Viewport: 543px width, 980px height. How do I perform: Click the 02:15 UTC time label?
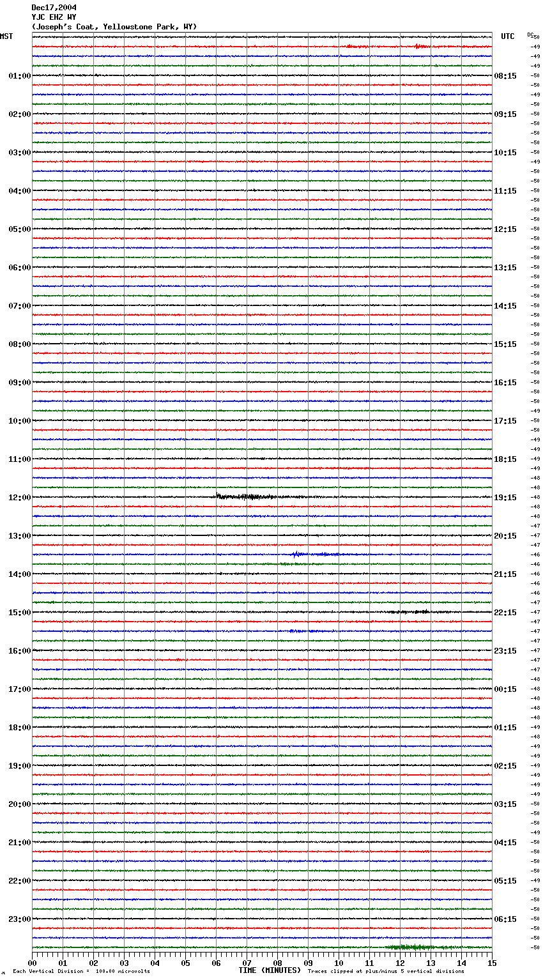[x=505, y=766]
